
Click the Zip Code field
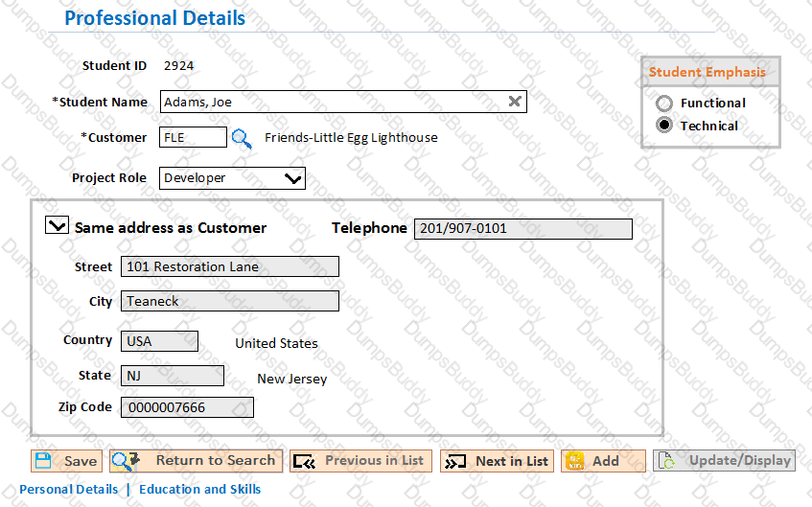(x=187, y=407)
